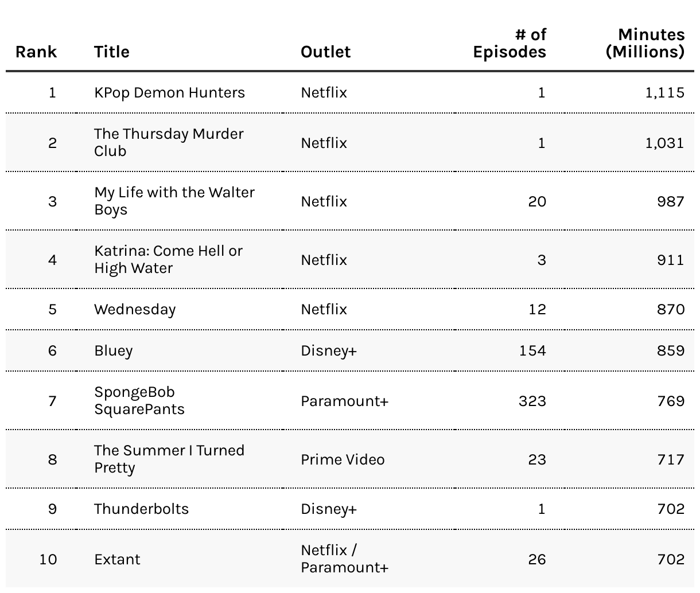
Task: Select Paramount+ outlet in SpongeBob row
Action: 344,401
